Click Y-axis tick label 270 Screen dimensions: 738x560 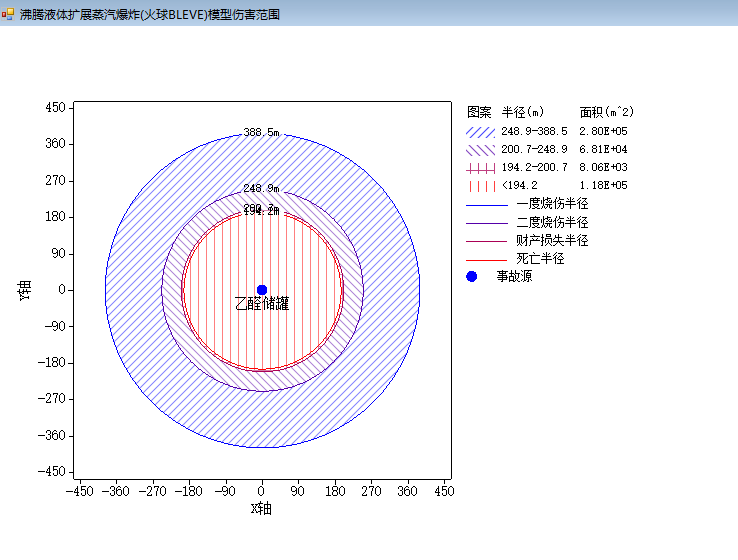pyautogui.click(x=56, y=180)
